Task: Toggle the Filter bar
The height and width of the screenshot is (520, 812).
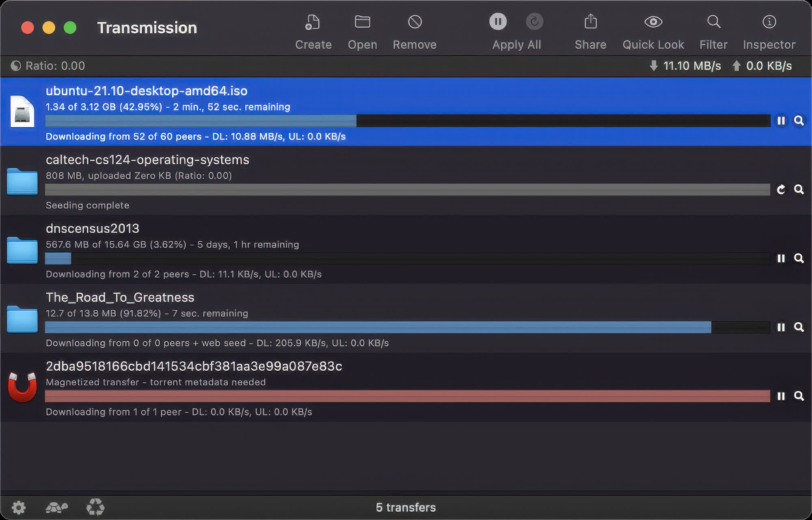Action: (x=713, y=22)
